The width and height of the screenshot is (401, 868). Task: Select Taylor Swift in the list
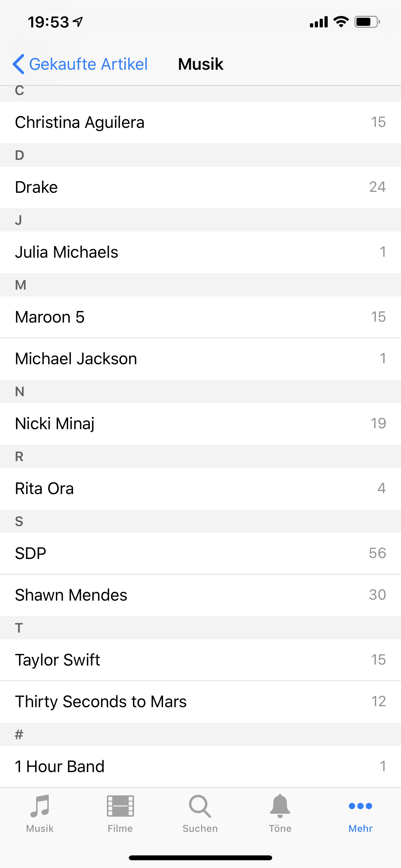point(200,660)
